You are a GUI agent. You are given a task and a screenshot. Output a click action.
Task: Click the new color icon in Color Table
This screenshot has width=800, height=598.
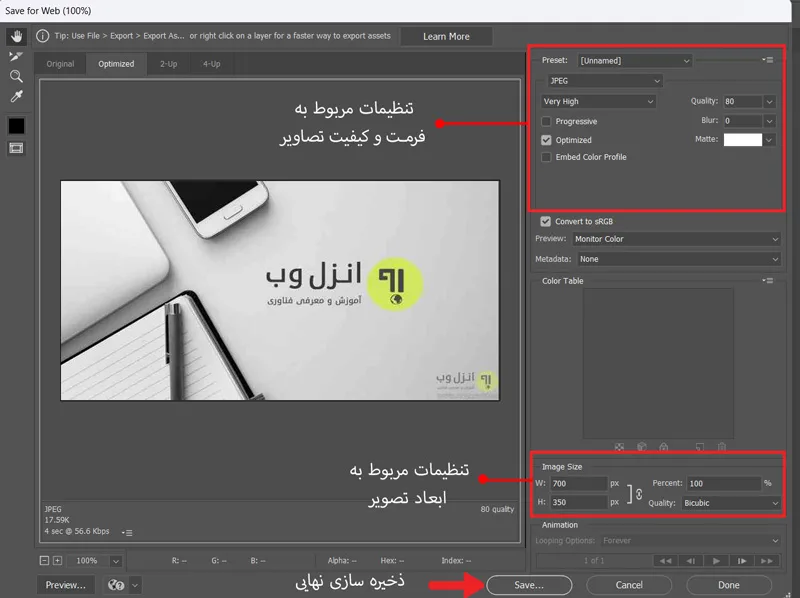coord(699,446)
